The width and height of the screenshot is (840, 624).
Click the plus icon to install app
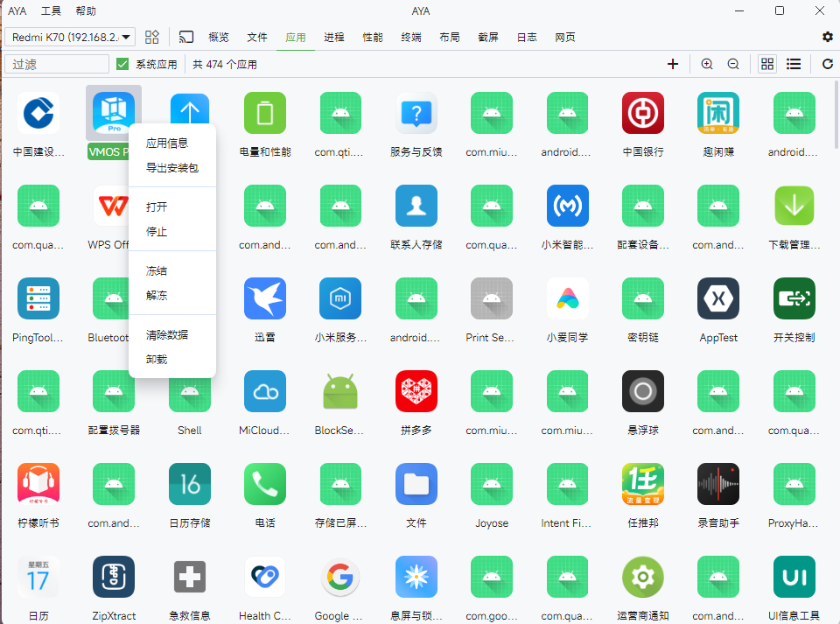click(x=673, y=64)
